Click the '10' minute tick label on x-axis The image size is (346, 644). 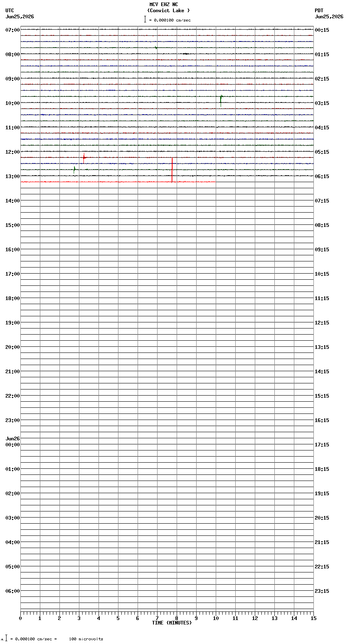pyautogui.click(x=216, y=618)
